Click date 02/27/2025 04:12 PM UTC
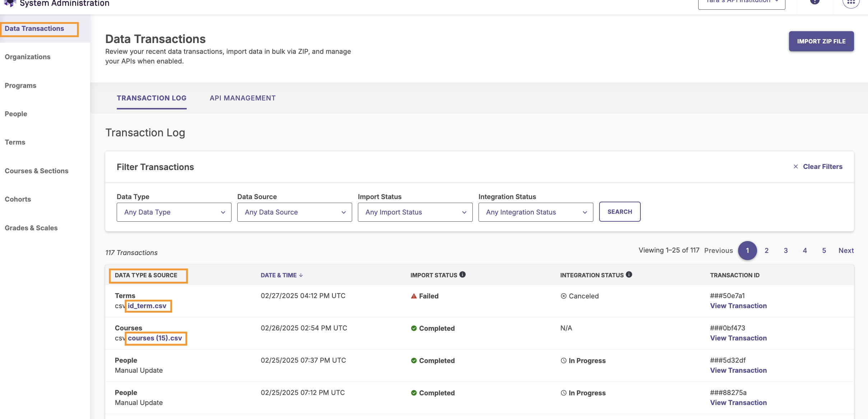The height and width of the screenshot is (419, 868). [x=303, y=296]
